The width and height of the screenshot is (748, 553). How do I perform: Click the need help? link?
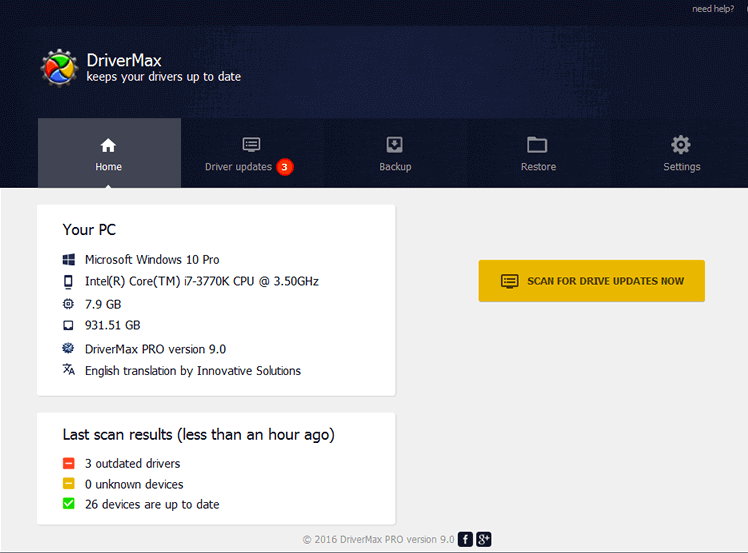pyautogui.click(x=714, y=9)
